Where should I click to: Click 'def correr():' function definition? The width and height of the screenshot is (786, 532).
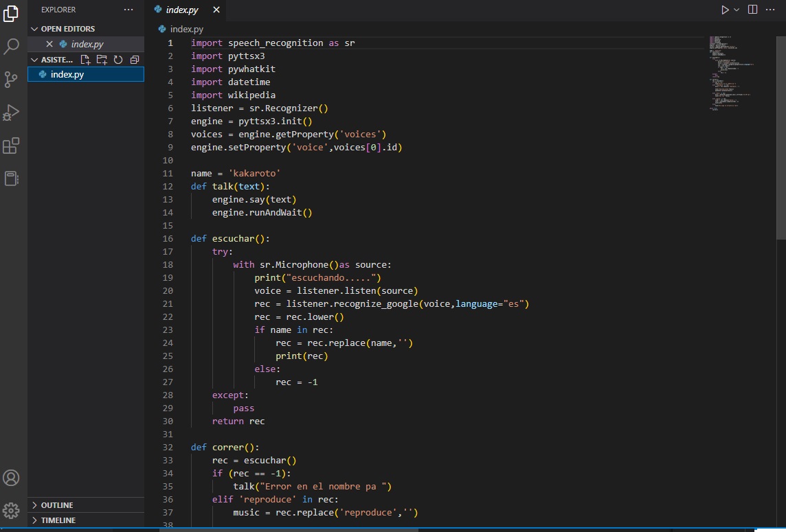(225, 448)
